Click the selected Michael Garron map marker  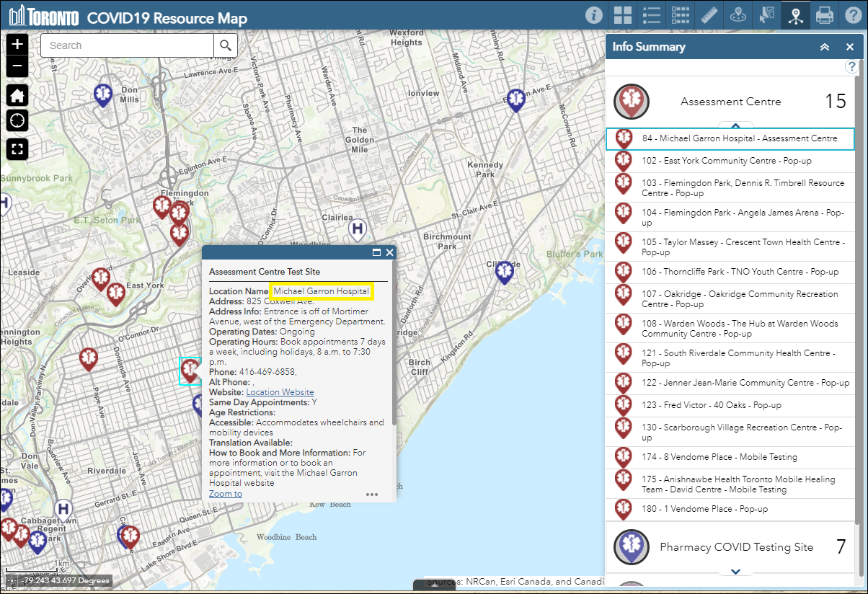[190, 371]
